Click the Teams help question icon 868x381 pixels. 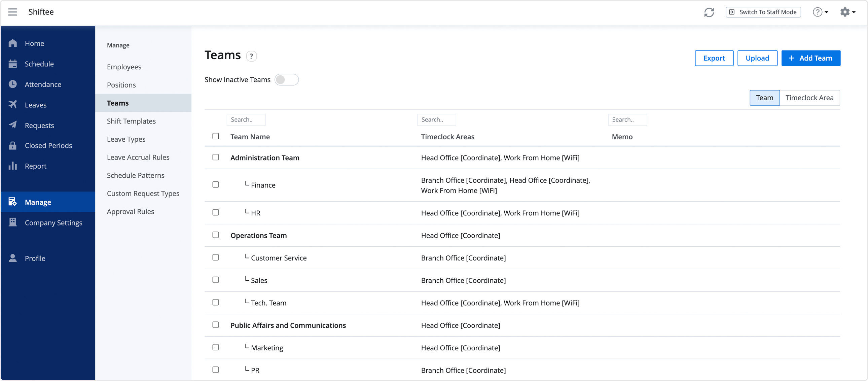tap(251, 56)
